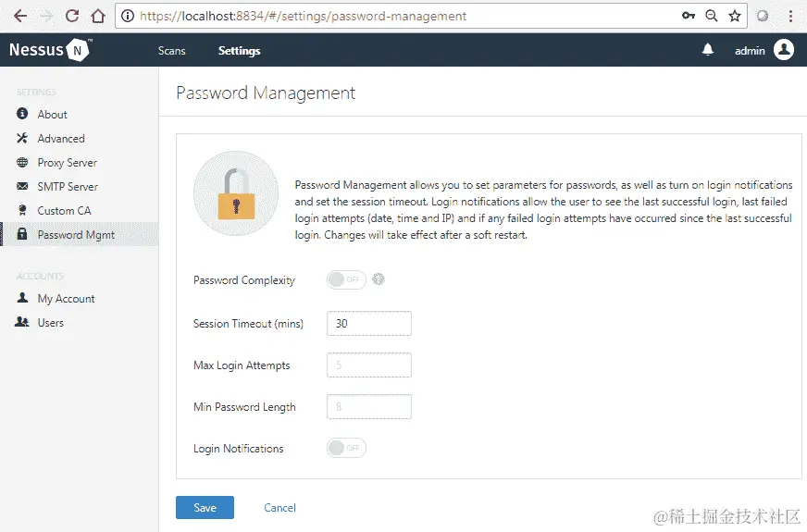Enable the Password Complexity toggle
Screen dimensions: 807x532
click(x=346, y=279)
